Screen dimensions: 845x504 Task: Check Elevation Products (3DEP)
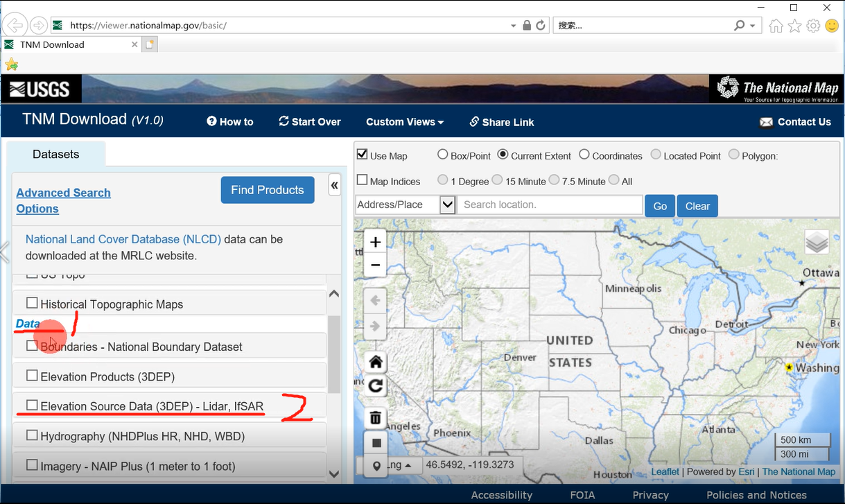(32, 376)
